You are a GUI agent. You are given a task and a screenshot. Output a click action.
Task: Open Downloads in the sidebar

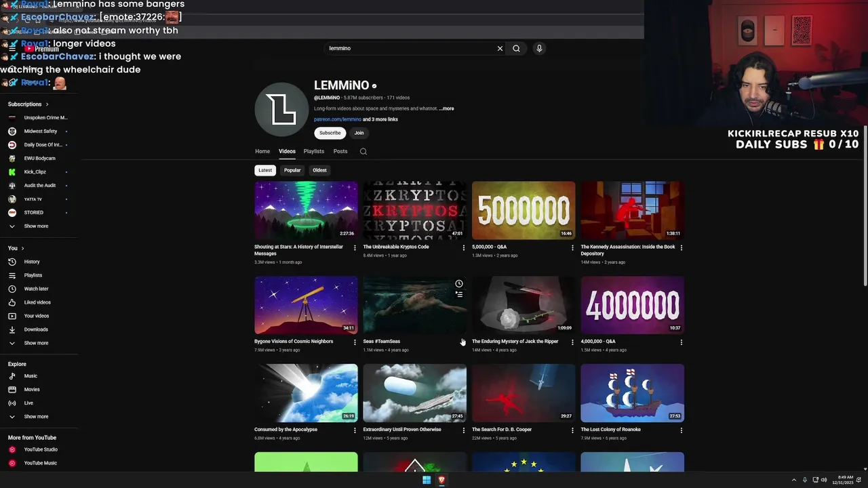coord(36,329)
